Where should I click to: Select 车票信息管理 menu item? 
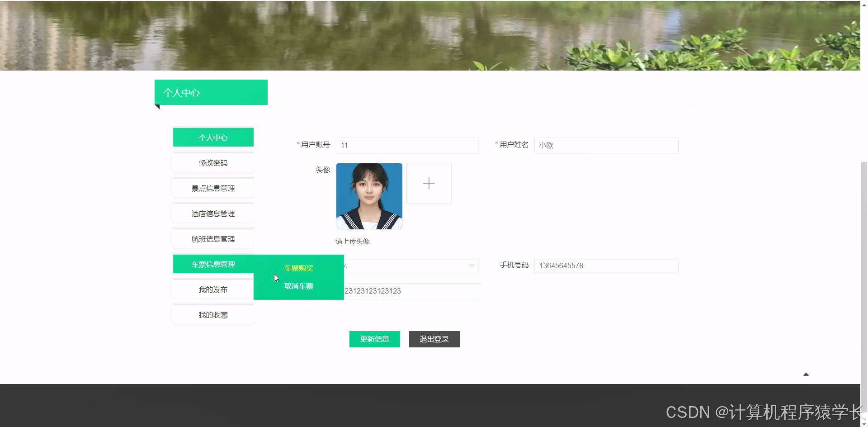tap(213, 264)
